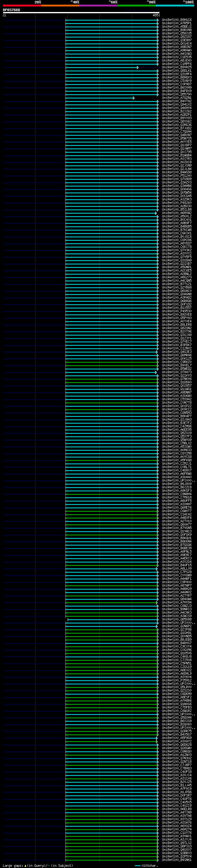Open the UniRef100_A3XHH7 entry
The image size is (197, 868).
coord(176,504)
